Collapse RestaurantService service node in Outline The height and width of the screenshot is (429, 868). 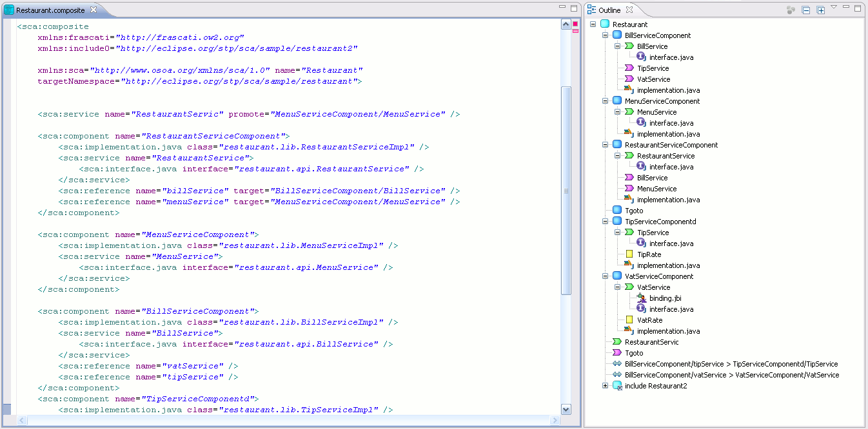(618, 156)
